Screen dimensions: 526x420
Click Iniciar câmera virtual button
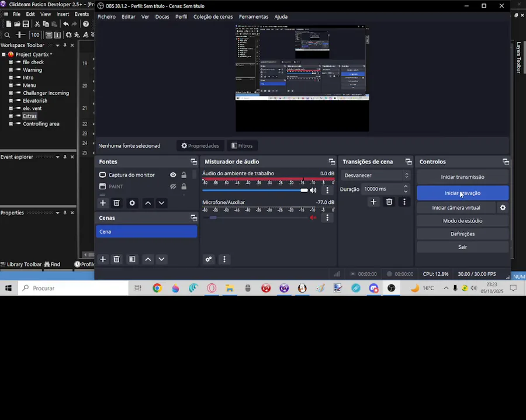pyautogui.click(x=456, y=208)
